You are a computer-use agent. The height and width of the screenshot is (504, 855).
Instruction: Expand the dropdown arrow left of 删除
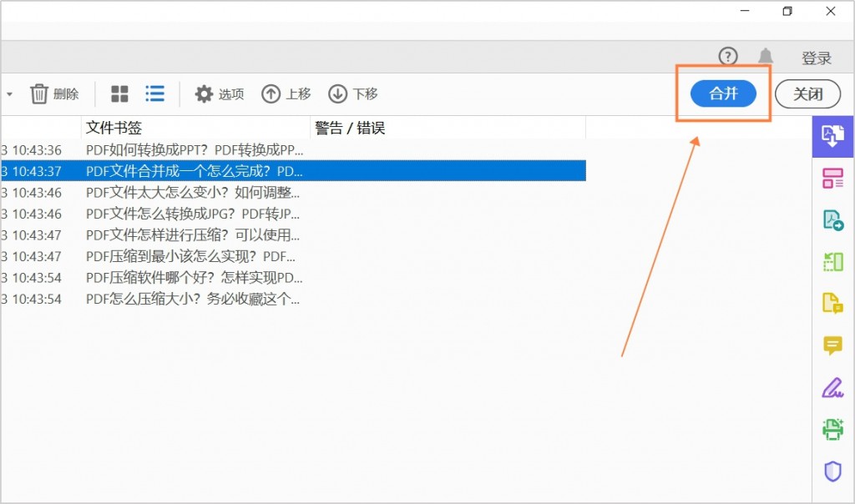pos(8,93)
